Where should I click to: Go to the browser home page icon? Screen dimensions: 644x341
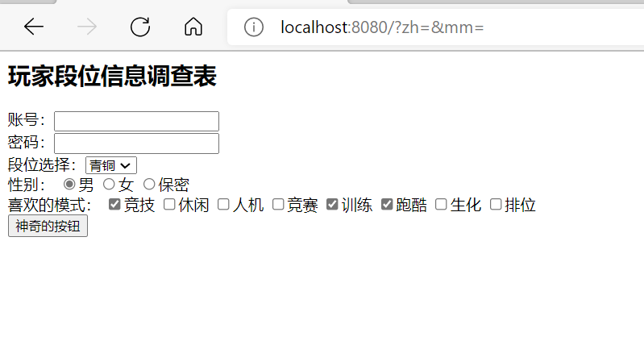193,27
